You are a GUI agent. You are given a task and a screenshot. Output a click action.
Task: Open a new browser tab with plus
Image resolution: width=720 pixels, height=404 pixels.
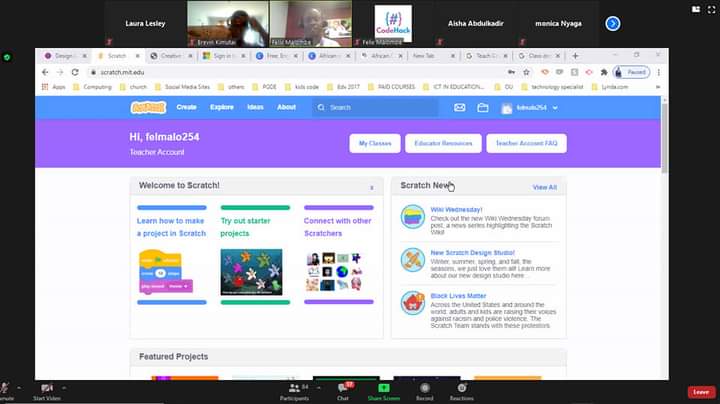pyautogui.click(x=575, y=56)
